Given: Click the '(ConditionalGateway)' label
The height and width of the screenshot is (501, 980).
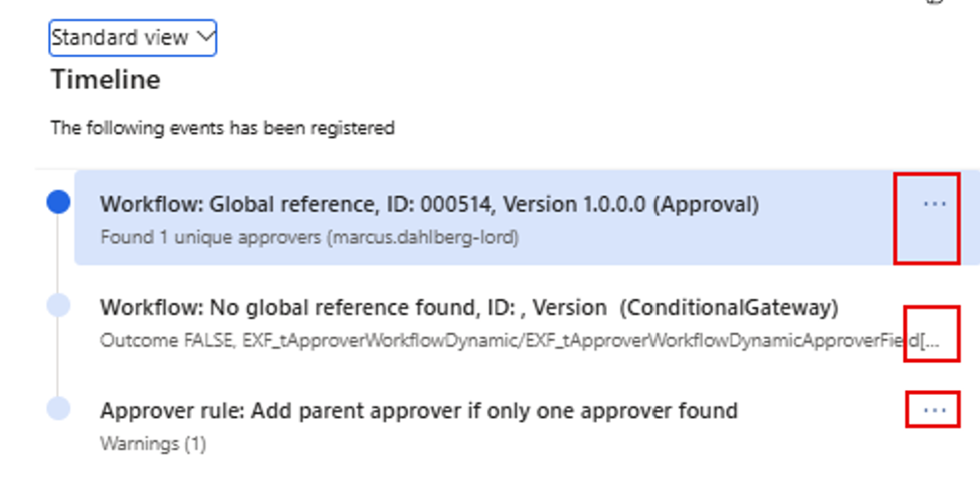Looking at the screenshot, I should (x=728, y=308).
